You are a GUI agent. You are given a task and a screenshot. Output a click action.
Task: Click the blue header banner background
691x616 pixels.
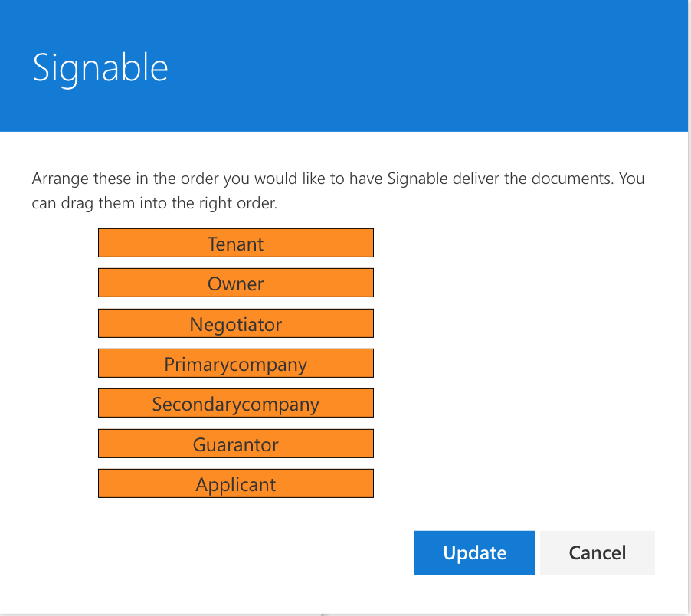344,66
